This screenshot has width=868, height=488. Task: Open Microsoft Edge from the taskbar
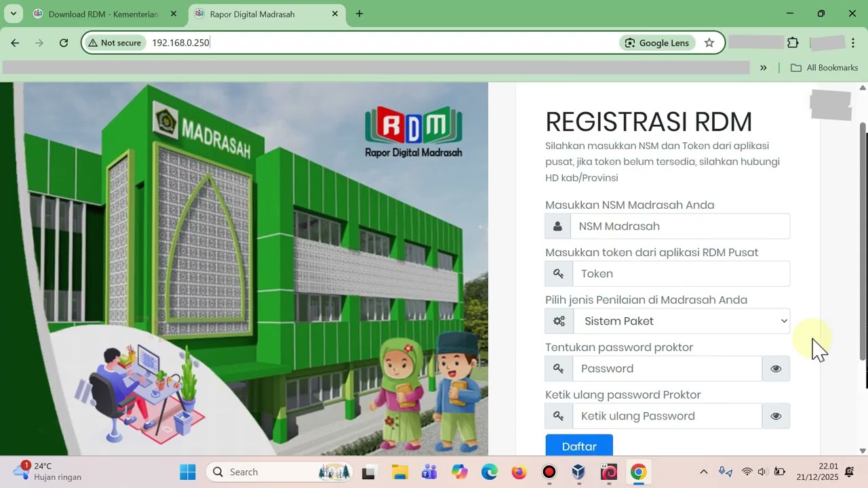tap(489, 472)
